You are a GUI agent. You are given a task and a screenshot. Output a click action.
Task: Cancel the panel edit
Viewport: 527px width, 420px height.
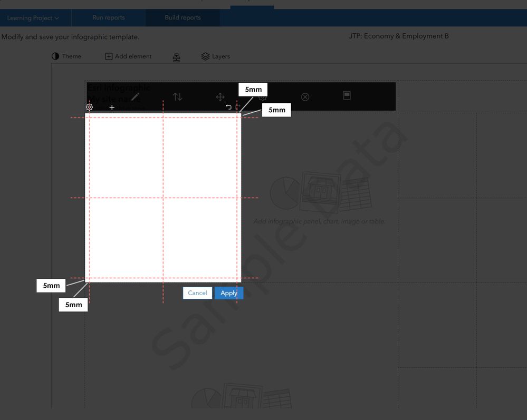click(197, 292)
